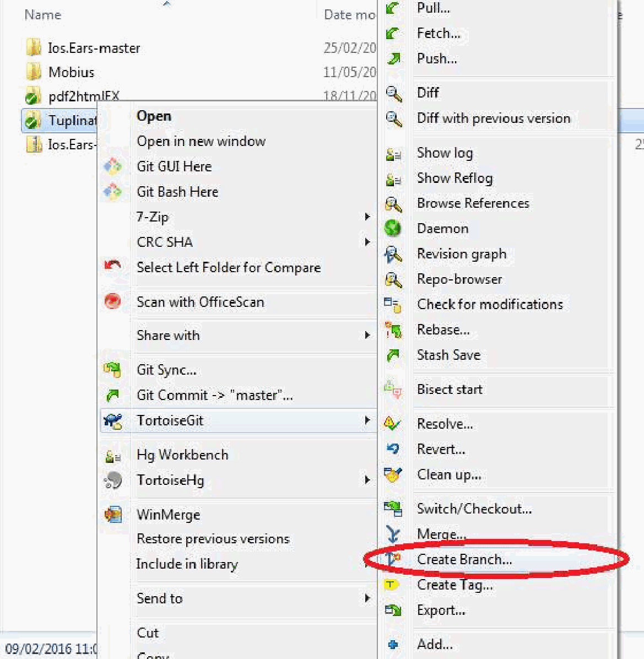
Task: Sort by Name column header
Action: [43, 15]
